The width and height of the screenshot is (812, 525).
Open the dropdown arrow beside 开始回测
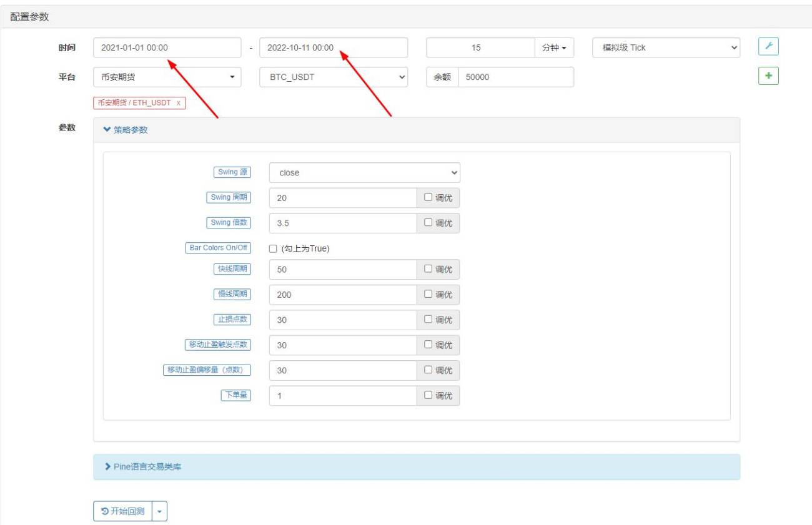pos(159,511)
